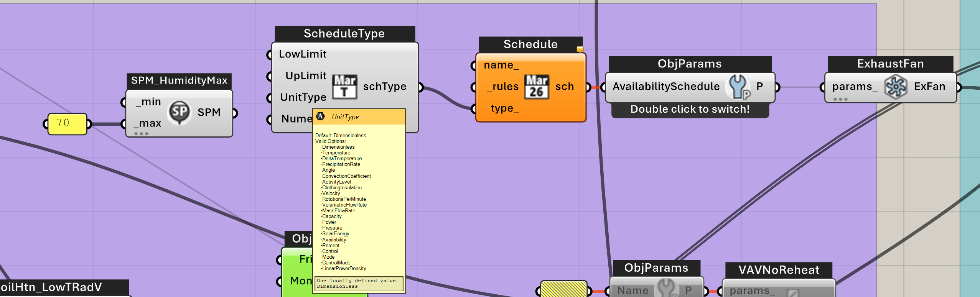Click the LowLimit input on ScheduleType
Viewport: 980px width, 297px height.
[302, 54]
